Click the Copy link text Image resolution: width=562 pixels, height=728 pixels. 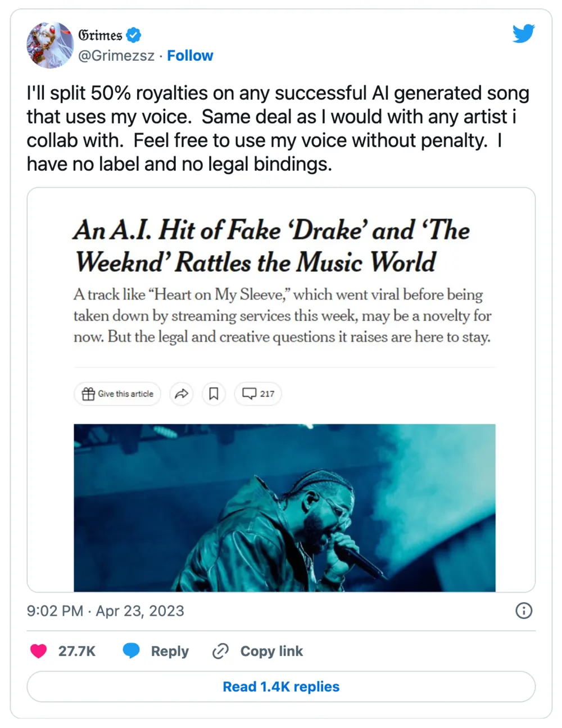(271, 651)
